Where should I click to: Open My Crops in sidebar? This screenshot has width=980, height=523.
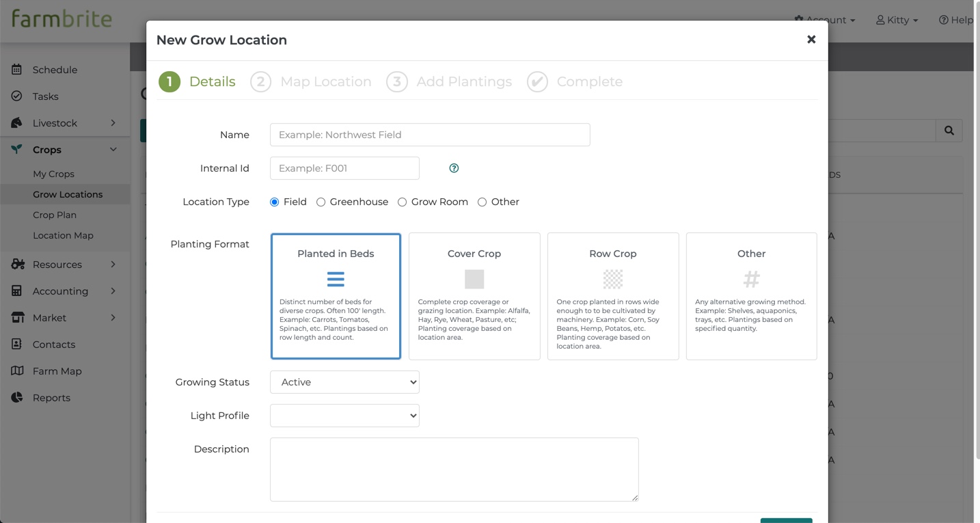(x=53, y=174)
